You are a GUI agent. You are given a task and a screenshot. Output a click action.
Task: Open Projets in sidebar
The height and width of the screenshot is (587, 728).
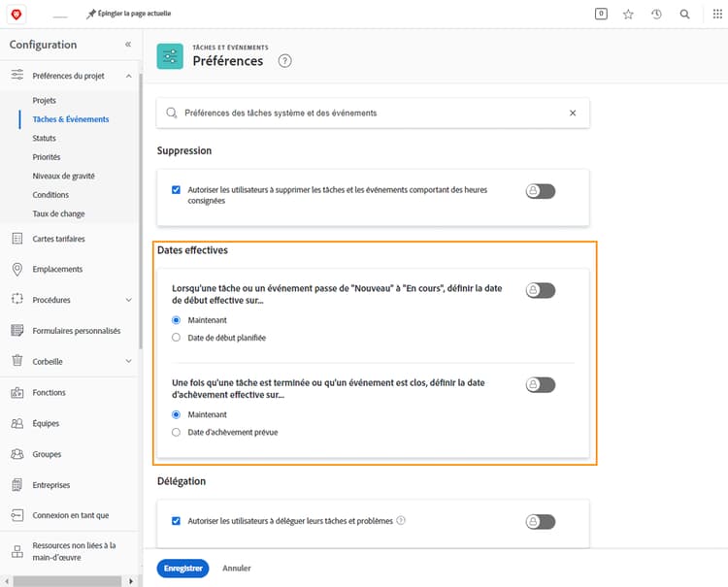pos(44,100)
